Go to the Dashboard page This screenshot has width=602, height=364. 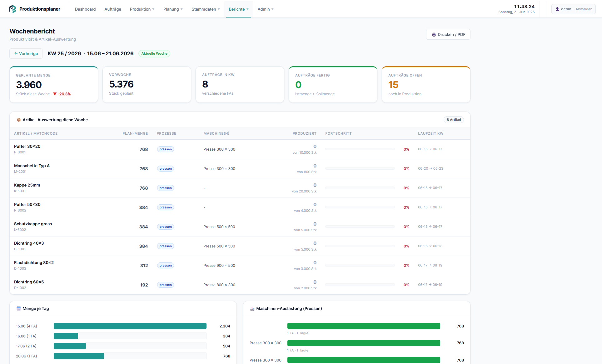(x=85, y=9)
